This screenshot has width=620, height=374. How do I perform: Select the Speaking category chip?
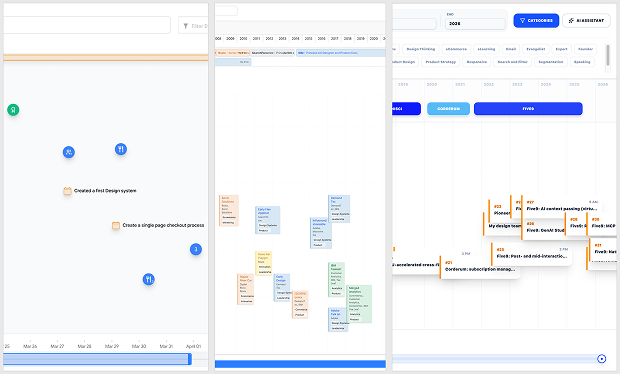(x=582, y=62)
